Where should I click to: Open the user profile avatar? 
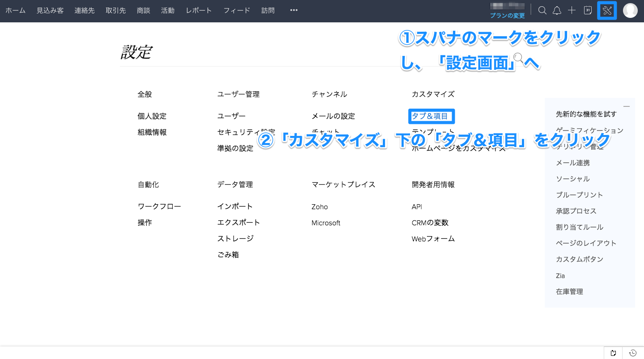[630, 10]
